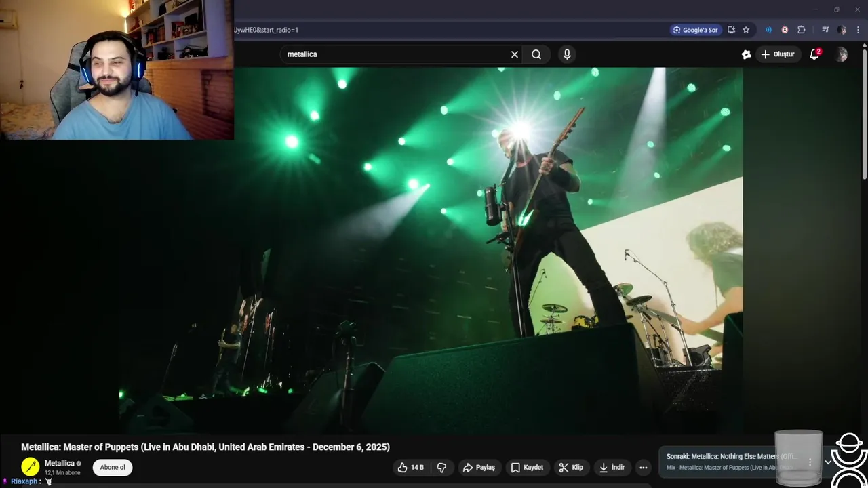Open more actions three-dot button under video
868x488 pixels.
click(644, 468)
